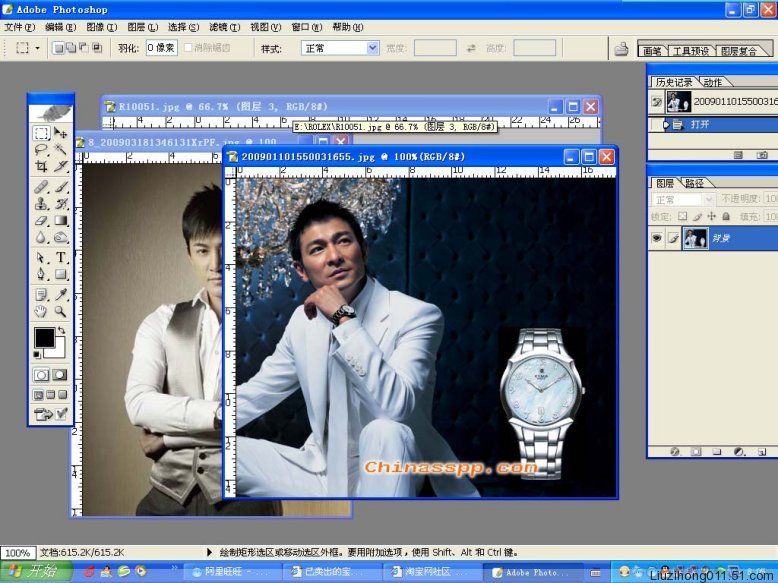Hide the 背景 layer using eye icon
778x583 pixels.
pos(657,238)
